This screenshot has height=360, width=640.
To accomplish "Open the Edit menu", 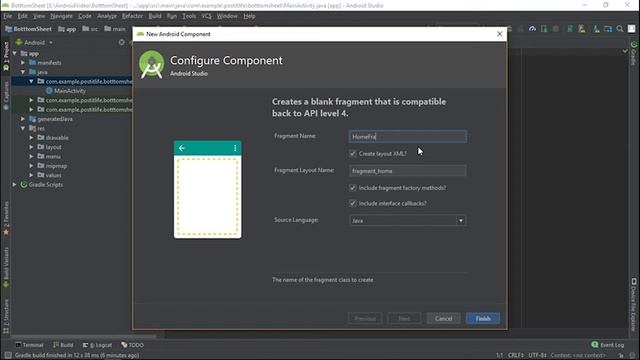I will pyautogui.click(x=22, y=16).
